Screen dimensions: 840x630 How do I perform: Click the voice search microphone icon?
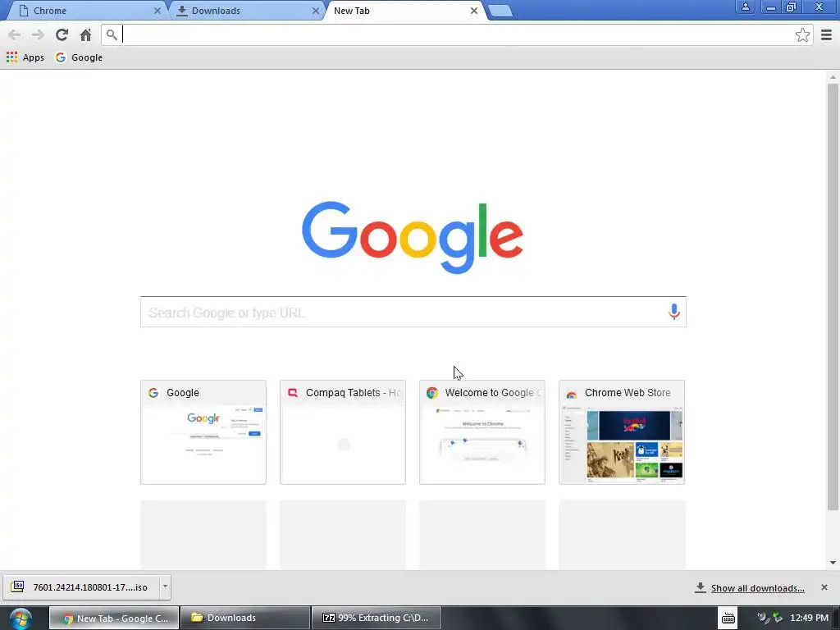tap(674, 312)
